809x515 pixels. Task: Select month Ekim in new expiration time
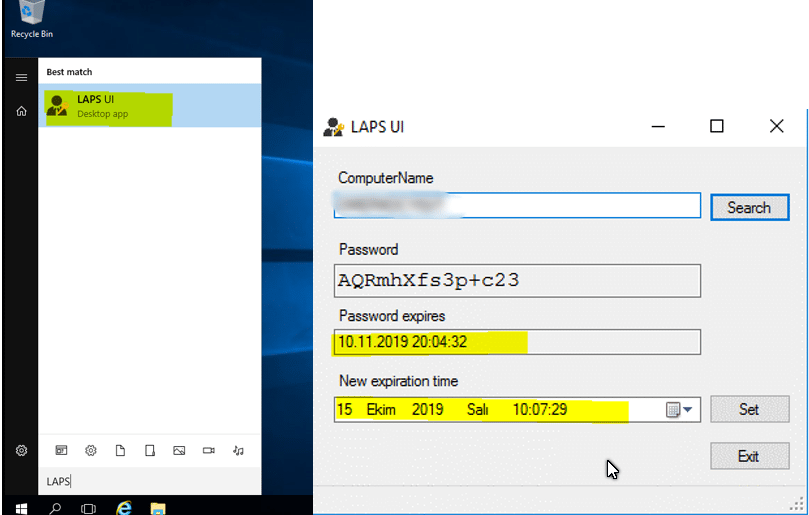(381, 410)
